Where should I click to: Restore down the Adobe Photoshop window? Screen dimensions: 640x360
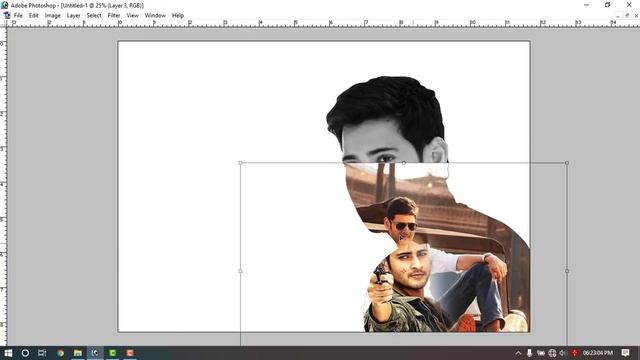(607, 5)
